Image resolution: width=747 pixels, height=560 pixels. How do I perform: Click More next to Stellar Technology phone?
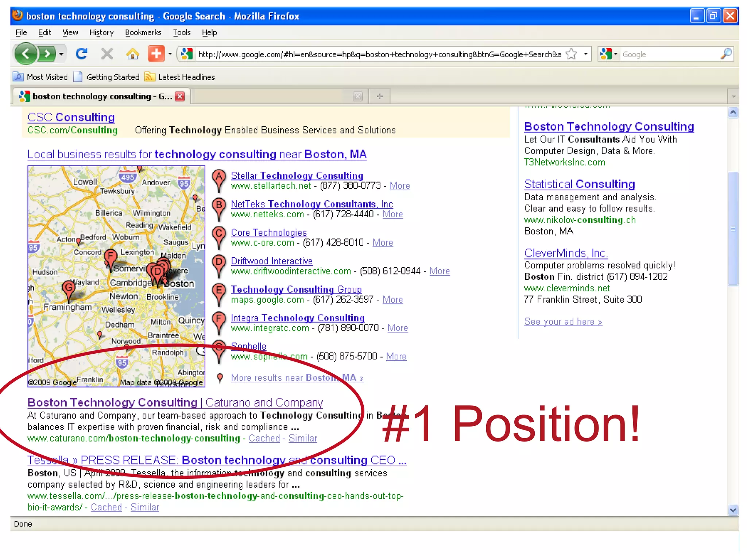[400, 186]
